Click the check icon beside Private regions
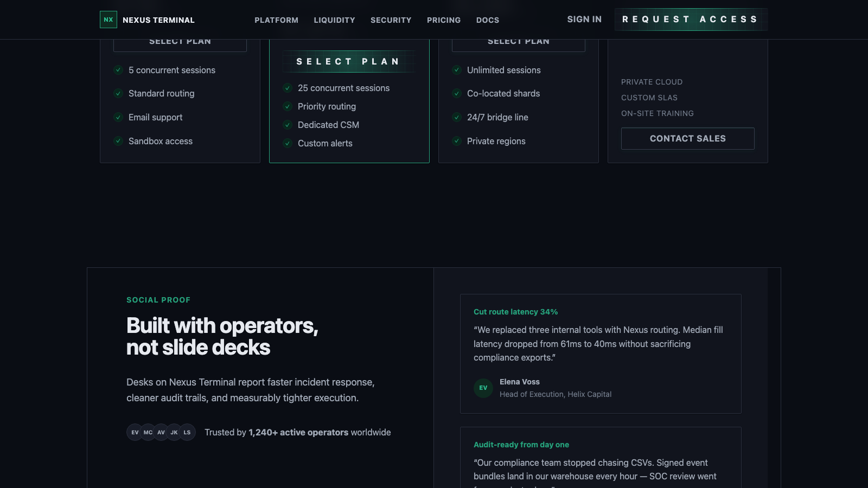 (x=457, y=141)
